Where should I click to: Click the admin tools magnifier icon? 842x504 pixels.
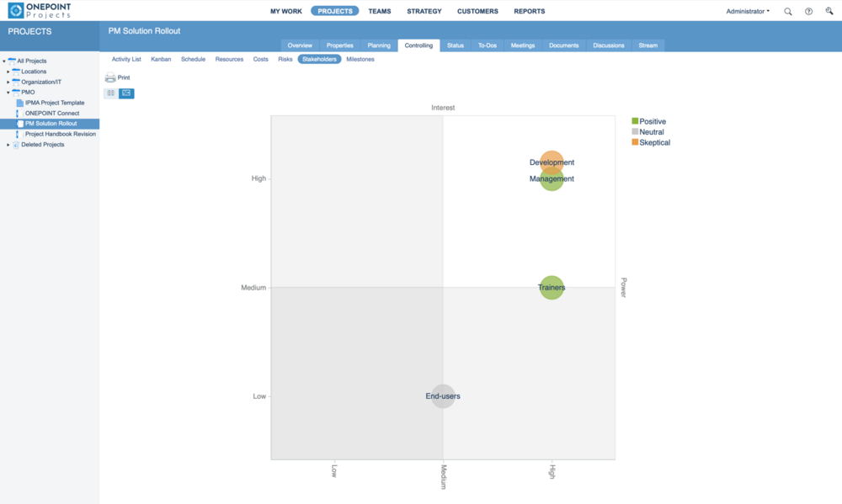click(x=829, y=11)
